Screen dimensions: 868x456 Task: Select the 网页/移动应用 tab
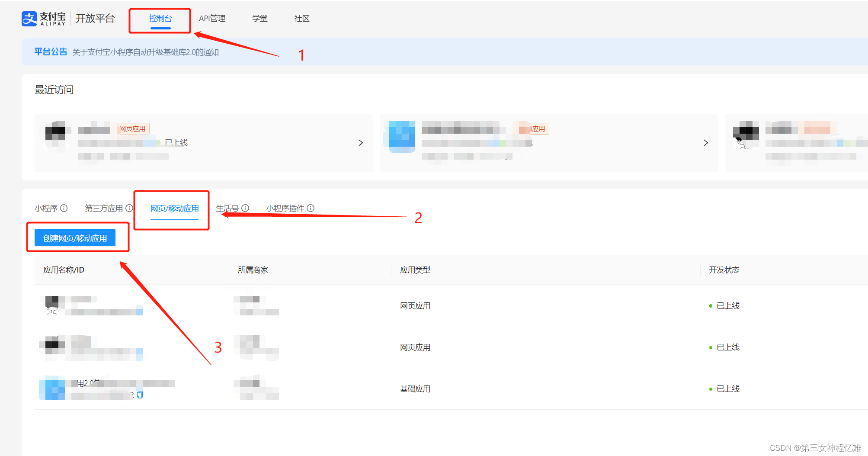(x=175, y=208)
